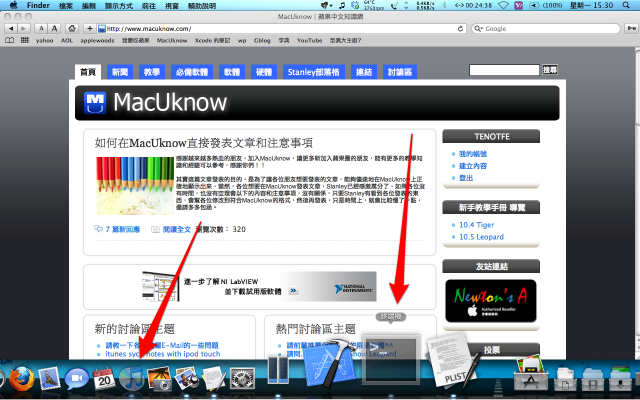Image resolution: width=640 pixels, height=400 pixels.
Task: Open the 我的帳號 link
Action: click(x=473, y=154)
